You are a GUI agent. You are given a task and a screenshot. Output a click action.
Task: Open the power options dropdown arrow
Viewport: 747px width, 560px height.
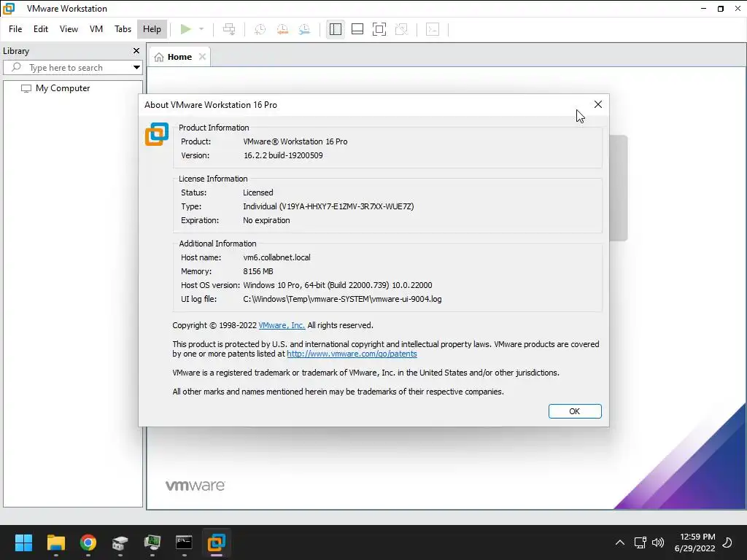[201, 29]
